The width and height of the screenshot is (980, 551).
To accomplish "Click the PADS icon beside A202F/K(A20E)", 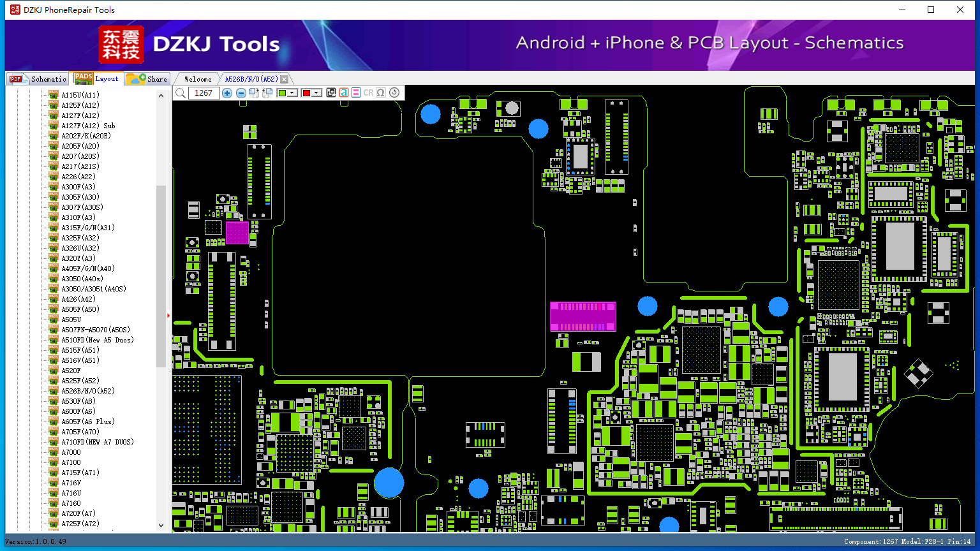I will click(54, 136).
